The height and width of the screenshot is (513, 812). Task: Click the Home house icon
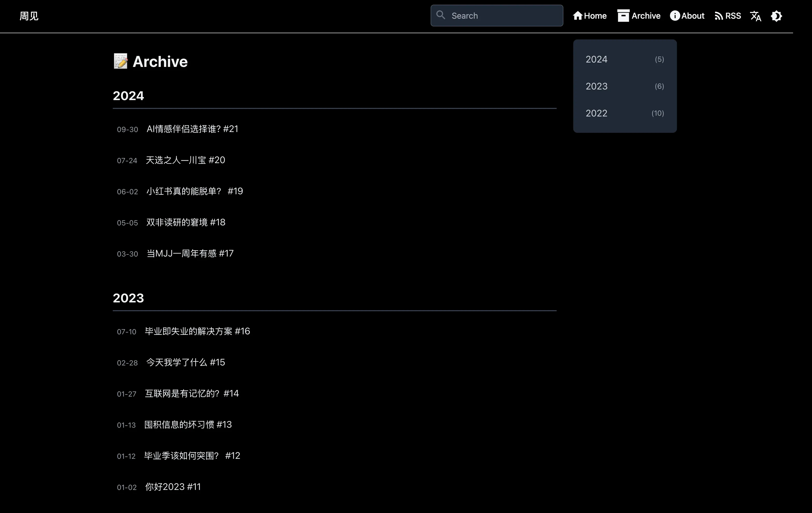[578, 16]
